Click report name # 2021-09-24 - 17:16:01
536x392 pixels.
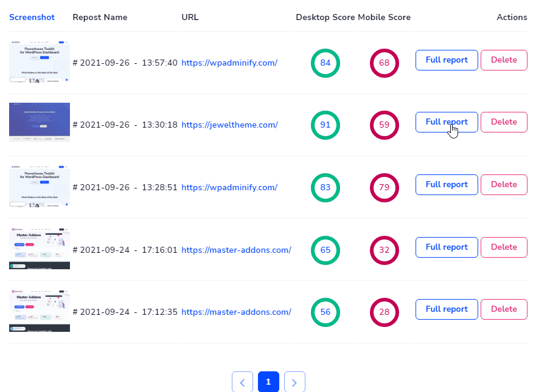tap(125, 250)
